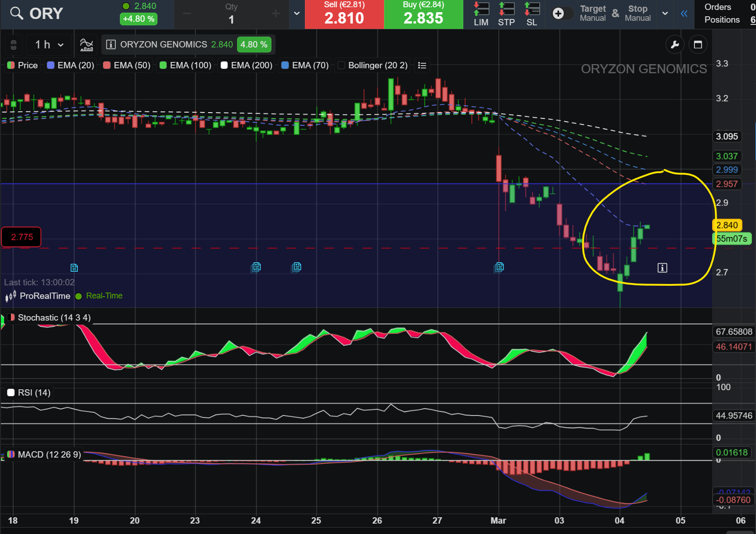Place an SL stop-limit order
Screen dimensions: 756x534
532,14
